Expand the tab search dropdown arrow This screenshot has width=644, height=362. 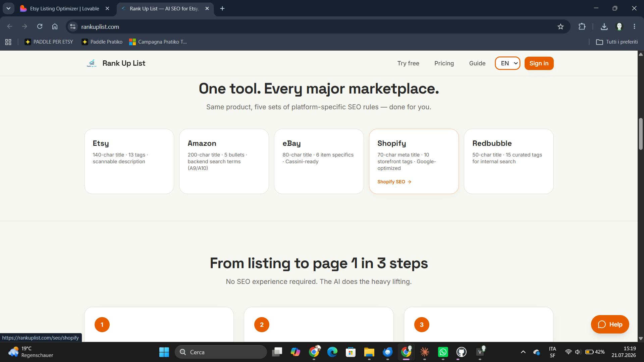8,8
